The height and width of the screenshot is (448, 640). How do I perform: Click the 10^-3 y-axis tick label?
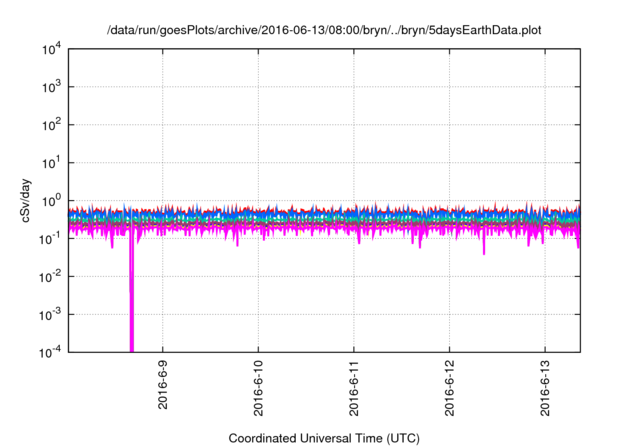click(x=50, y=315)
